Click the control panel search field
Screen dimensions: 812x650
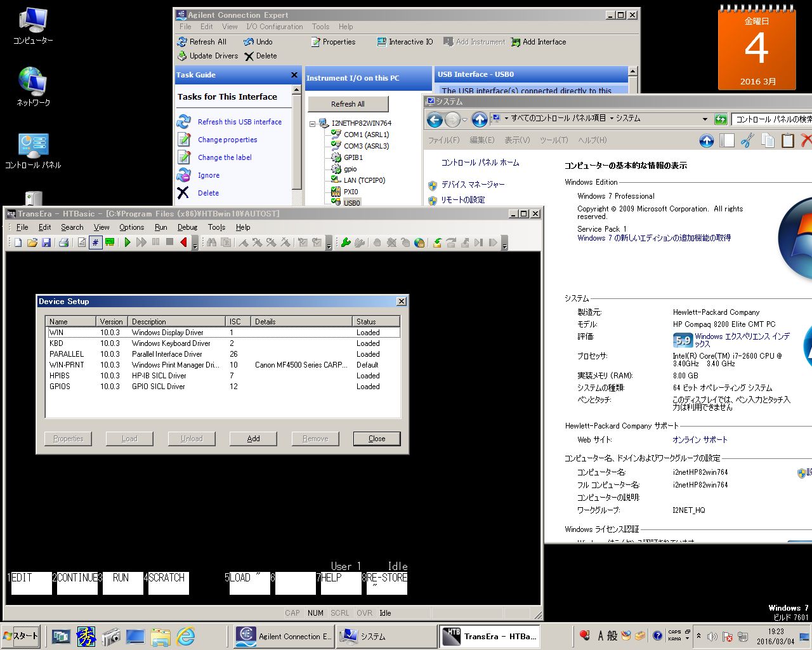(773, 119)
